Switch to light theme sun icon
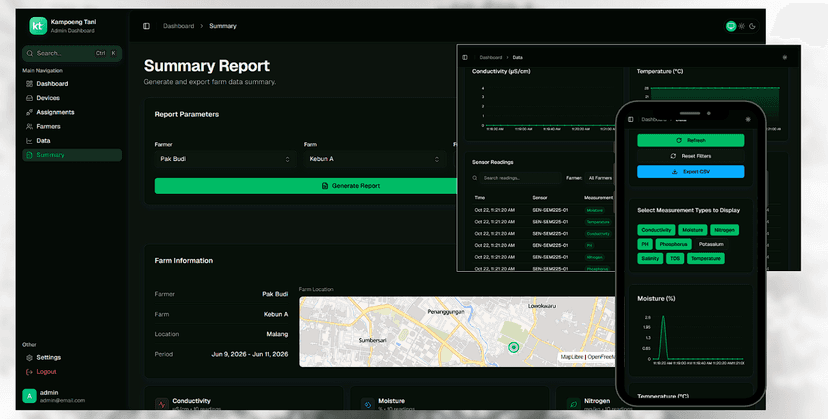The width and height of the screenshot is (828, 419). 742,26
